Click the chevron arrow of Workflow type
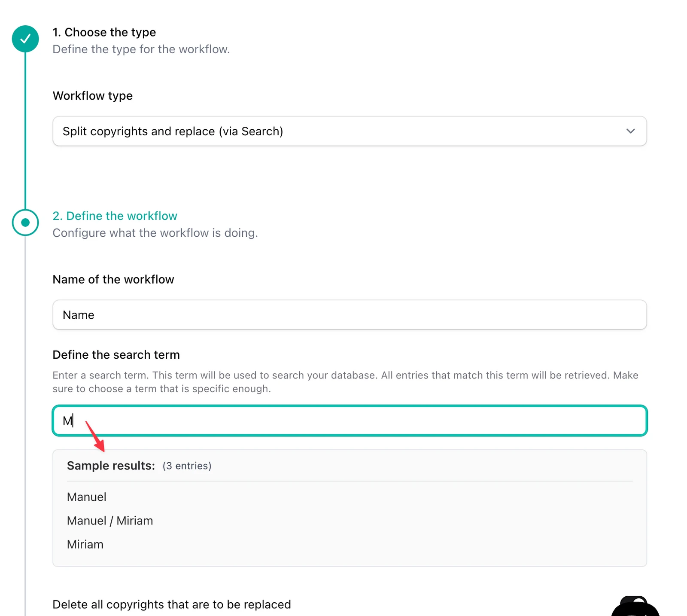The image size is (687, 616). pyautogui.click(x=630, y=131)
